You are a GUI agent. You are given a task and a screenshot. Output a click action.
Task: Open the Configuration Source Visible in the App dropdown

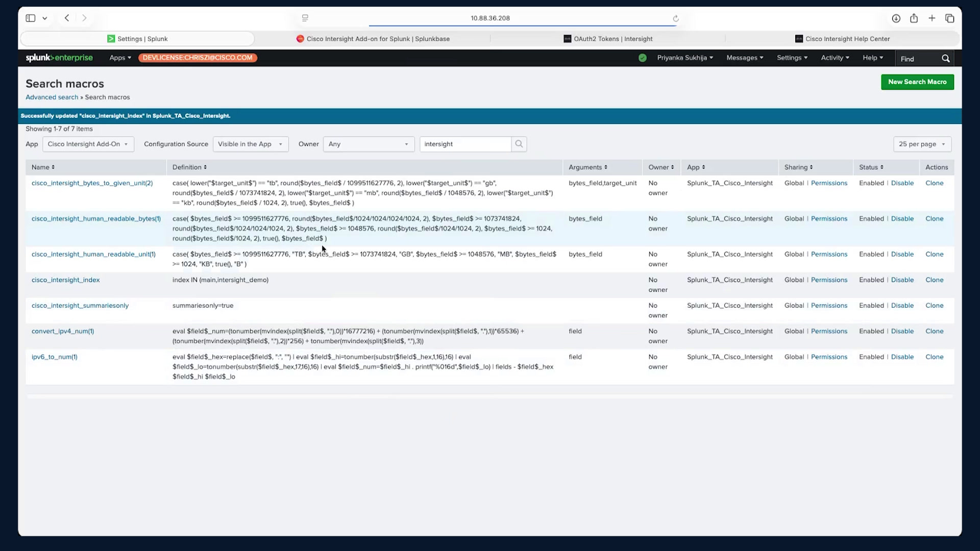click(x=251, y=144)
